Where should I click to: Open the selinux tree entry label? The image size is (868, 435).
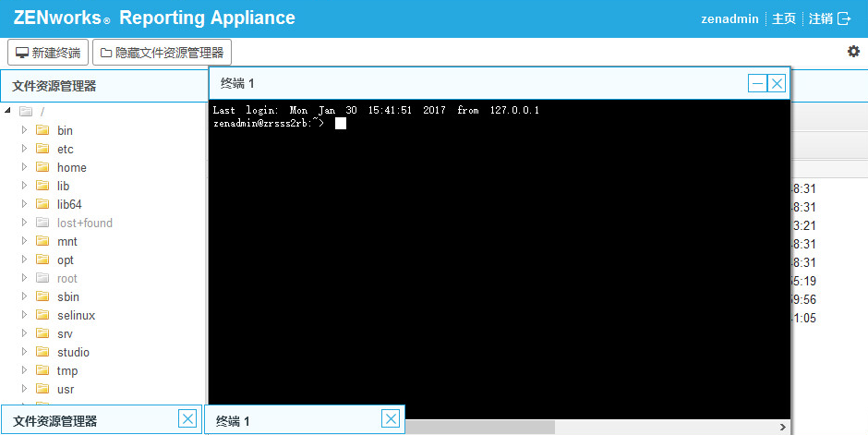(77, 316)
